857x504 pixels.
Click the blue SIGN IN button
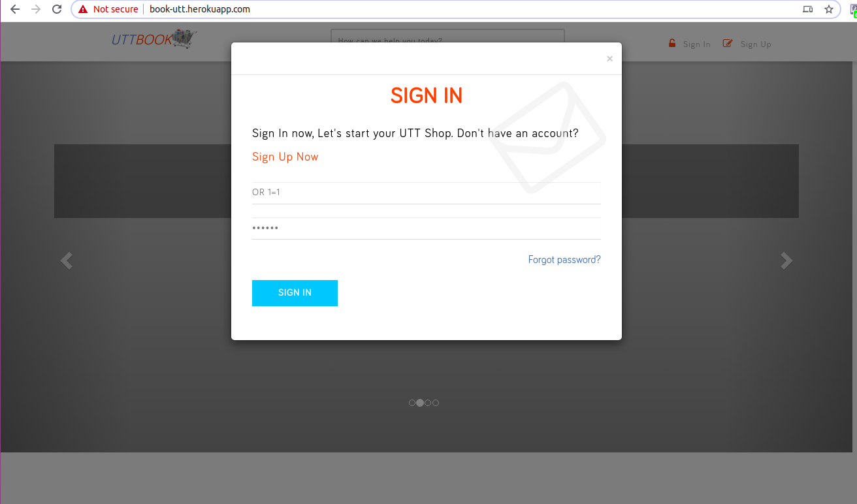pyautogui.click(x=295, y=293)
